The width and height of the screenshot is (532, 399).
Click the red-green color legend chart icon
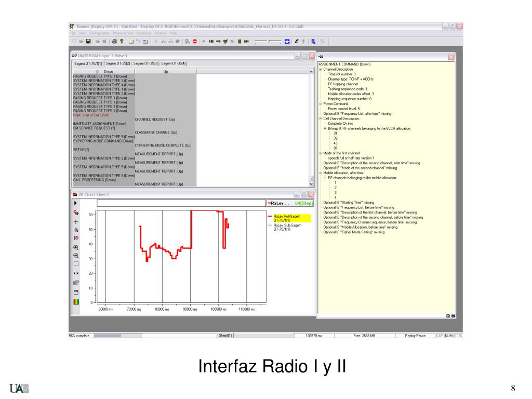click(76, 302)
